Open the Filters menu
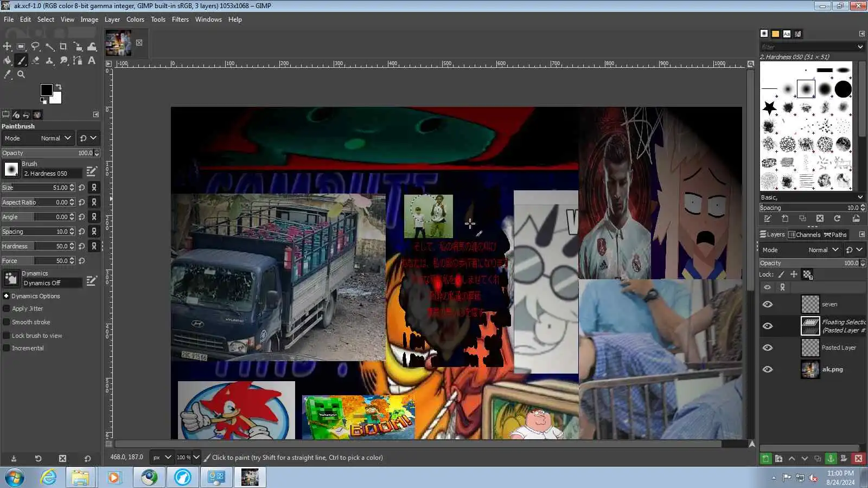The image size is (868, 488). [180, 20]
